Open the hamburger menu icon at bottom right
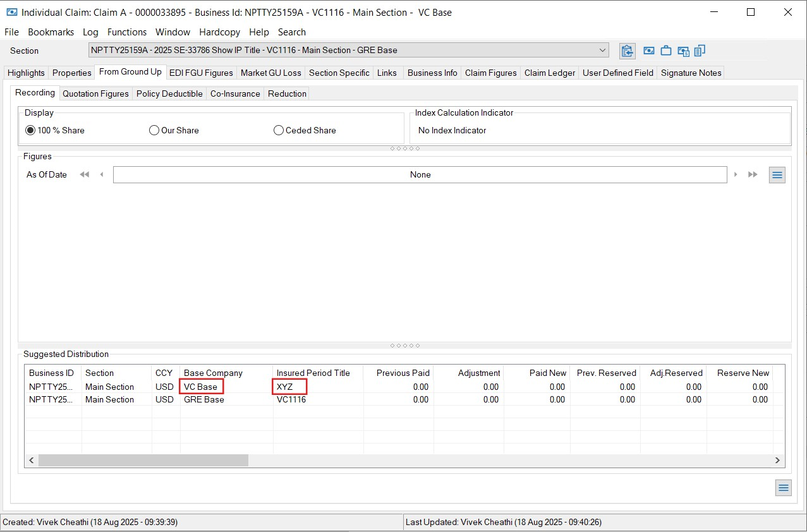807x532 pixels. click(783, 487)
